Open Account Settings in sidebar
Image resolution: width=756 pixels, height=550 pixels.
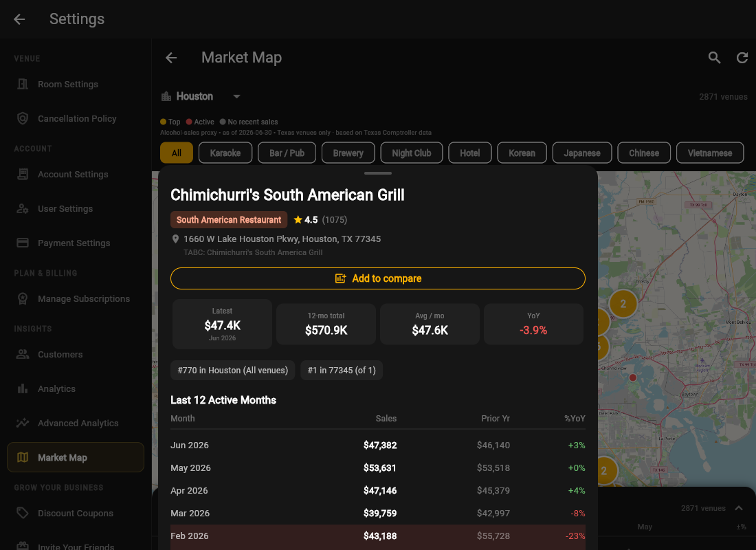76,174
